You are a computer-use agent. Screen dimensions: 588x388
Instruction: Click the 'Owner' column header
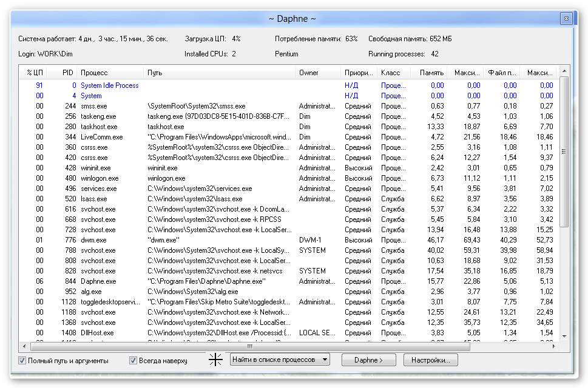point(309,73)
